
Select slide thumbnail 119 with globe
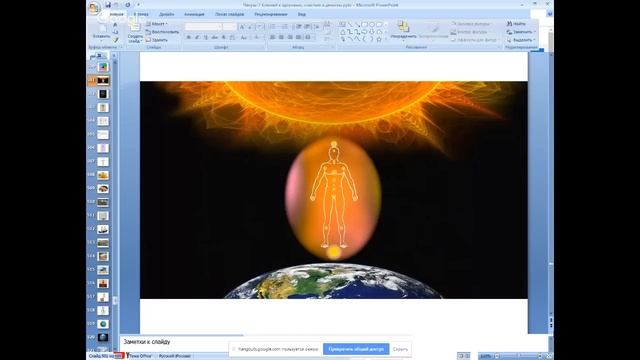point(103,324)
